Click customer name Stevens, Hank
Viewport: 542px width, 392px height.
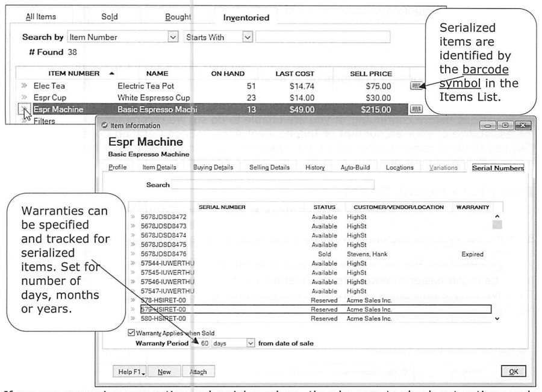coord(367,254)
